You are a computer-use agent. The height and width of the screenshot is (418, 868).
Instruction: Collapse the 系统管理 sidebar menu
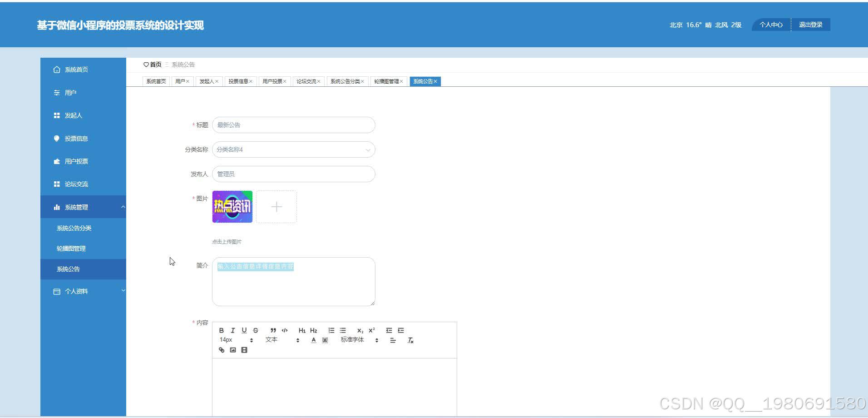(x=83, y=207)
